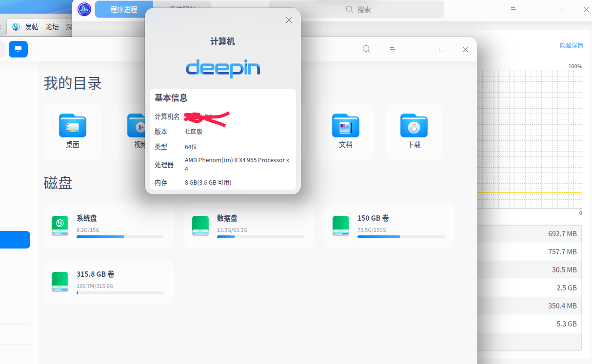Select the 系统盘 system disk icon
Image resolution: width=592 pixels, height=364 pixels.
(59, 226)
